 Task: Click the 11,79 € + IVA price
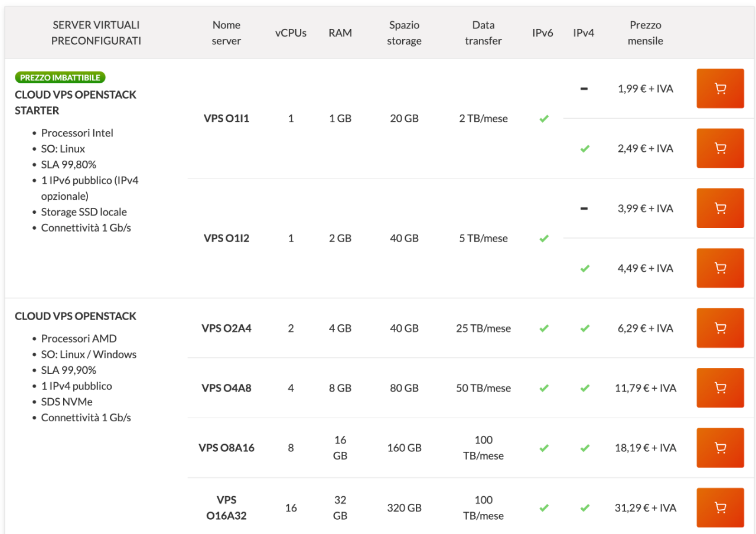(x=645, y=388)
